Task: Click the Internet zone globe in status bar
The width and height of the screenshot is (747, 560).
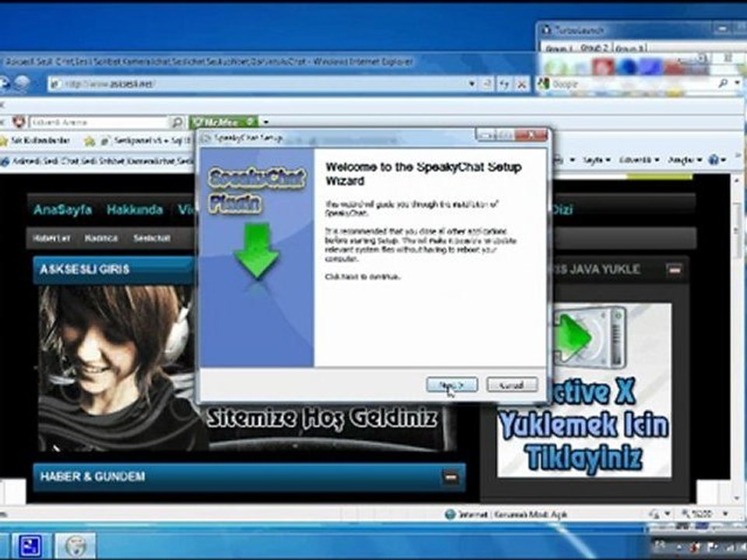Action: (450, 514)
